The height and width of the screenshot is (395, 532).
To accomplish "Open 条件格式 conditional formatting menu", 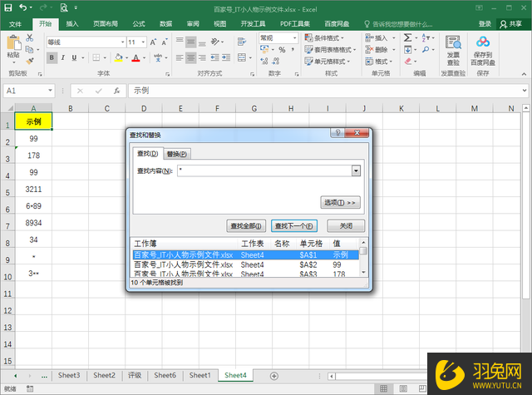I will tap(324, 38).
